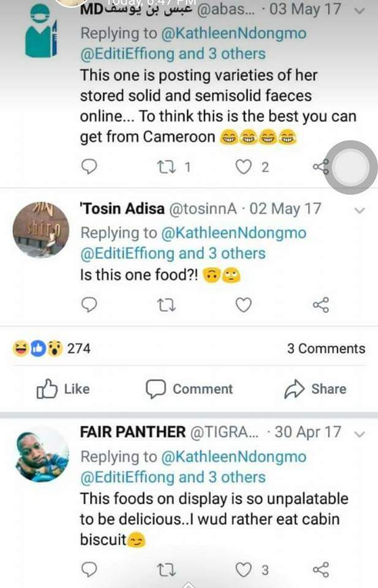Screen dimensions: 378x588
Task: Expand options chevron on 03 May 17 tweet
Action: (360, 11)
